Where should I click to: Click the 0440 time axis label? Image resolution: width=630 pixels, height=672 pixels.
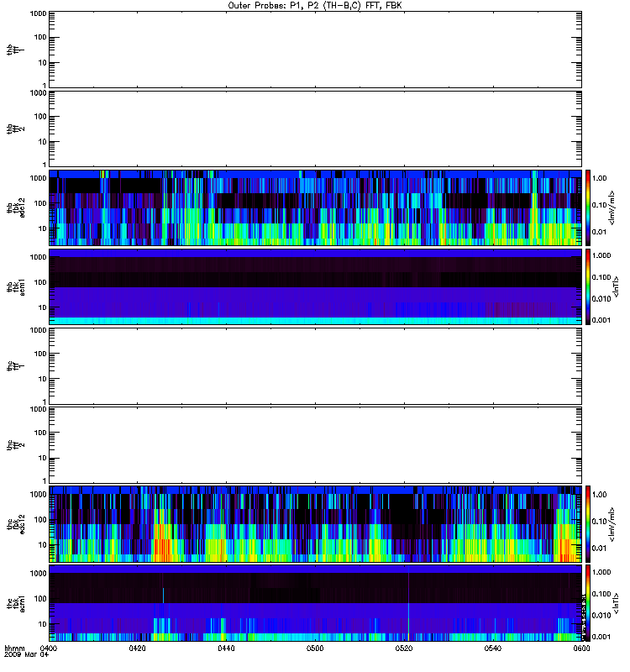[x=226, y=648]
